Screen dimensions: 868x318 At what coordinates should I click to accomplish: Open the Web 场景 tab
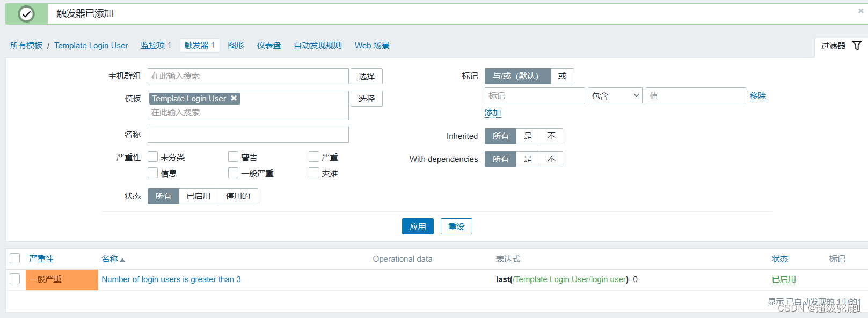(372, 46)
